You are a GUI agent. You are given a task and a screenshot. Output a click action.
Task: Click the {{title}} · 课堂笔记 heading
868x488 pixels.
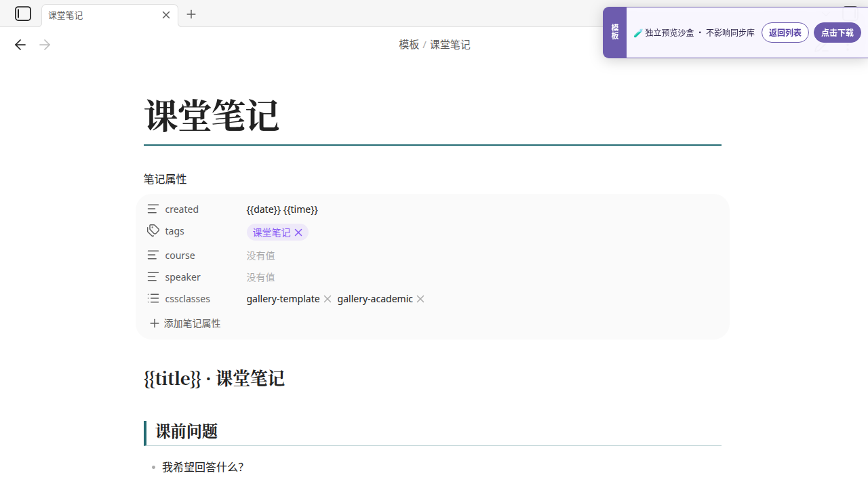coord(214,378)
